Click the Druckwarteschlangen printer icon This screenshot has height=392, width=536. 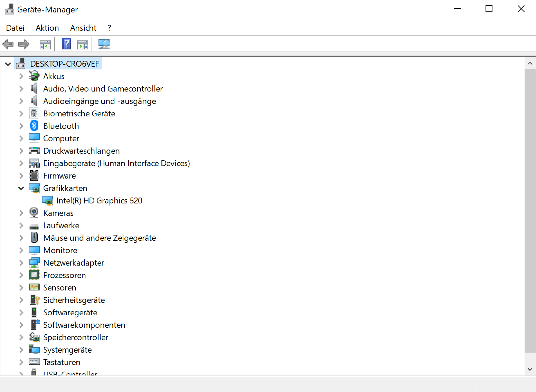34,151
